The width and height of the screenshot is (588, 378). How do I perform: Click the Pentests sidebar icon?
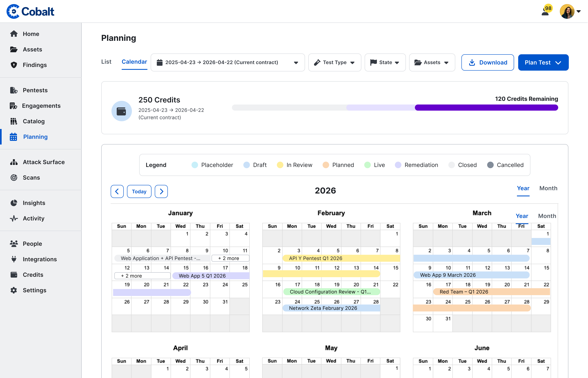point(14,90)
